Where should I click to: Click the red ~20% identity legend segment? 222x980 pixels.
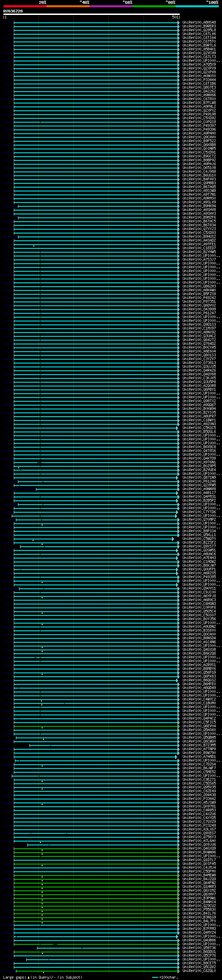pyautogui.click(x=25, y=6)
